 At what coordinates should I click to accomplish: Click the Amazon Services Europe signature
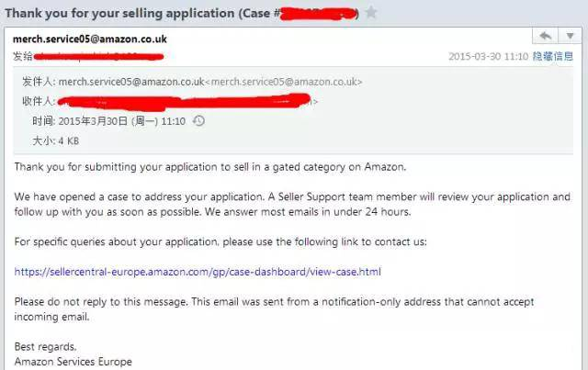point(73,362)
